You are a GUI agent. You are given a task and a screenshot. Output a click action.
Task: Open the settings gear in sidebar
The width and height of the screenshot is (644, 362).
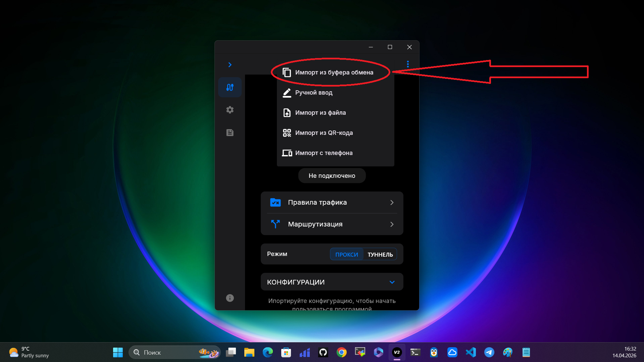[230, 110]
